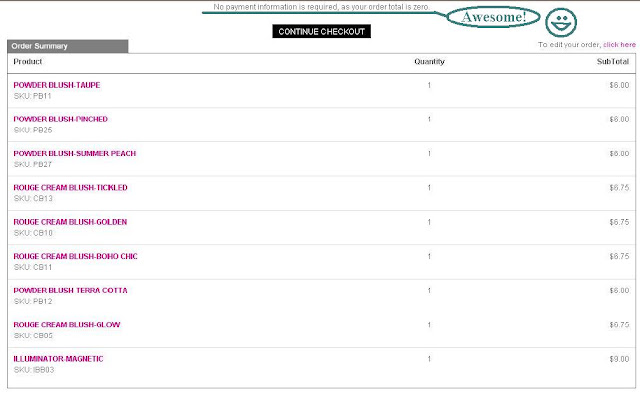Open the Powder Blush-Summer Peach product link
This screenshot has height=396, width=640.
coord(75,154)
